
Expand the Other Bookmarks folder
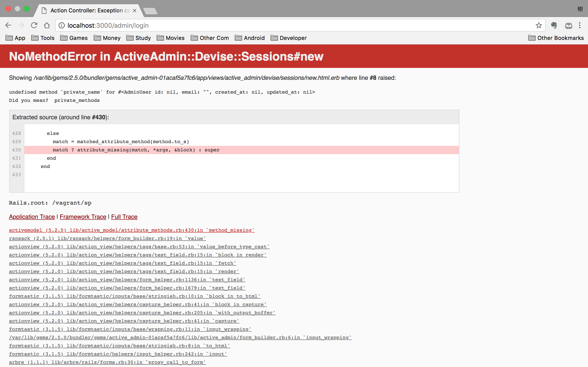pyautogui.click(x=556, y=38)
